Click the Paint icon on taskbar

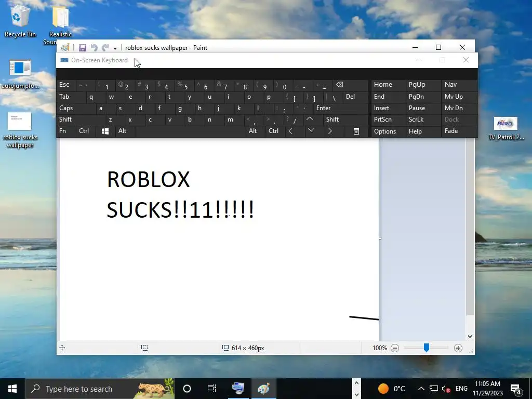(x=263, y=389)
